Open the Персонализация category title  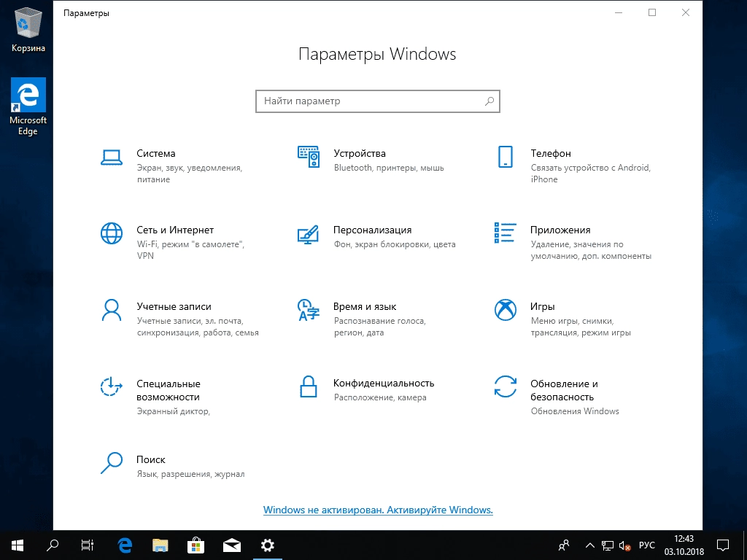[373, 230]
